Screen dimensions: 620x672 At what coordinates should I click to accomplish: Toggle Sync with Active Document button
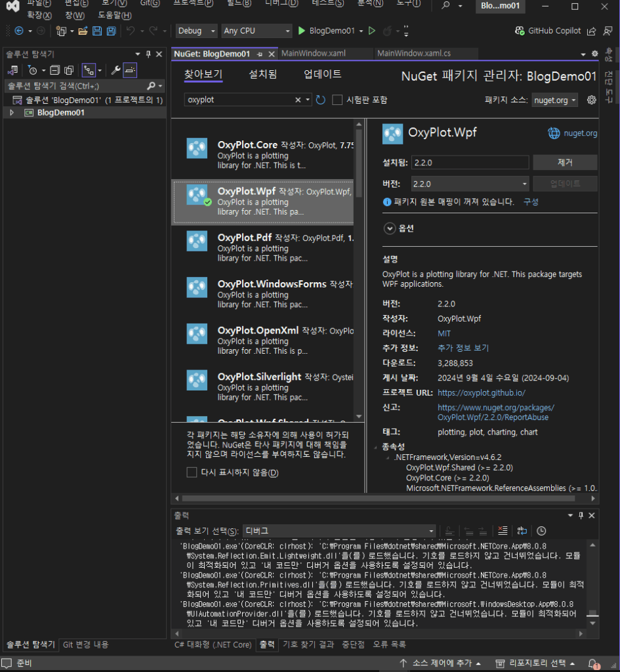tap(89, 70)
